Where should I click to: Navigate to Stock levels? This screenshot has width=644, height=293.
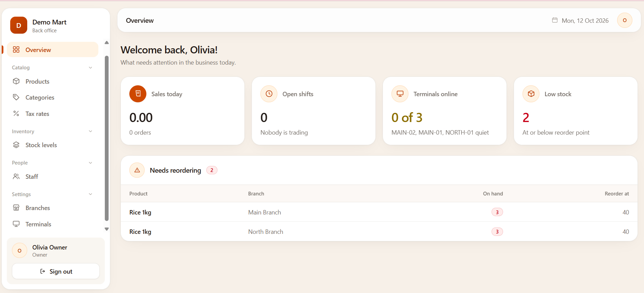point(52,145)
